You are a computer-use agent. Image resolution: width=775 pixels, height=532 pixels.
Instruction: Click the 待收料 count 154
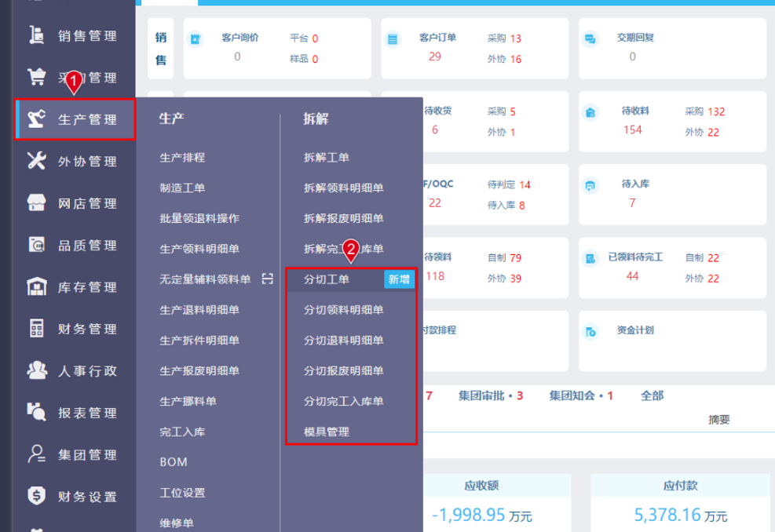pos(633,130)
